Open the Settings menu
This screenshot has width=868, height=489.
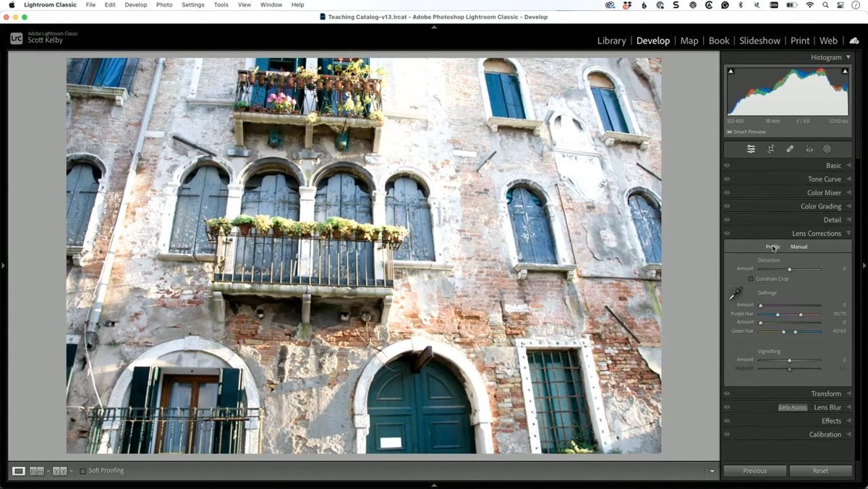(193, 5)
